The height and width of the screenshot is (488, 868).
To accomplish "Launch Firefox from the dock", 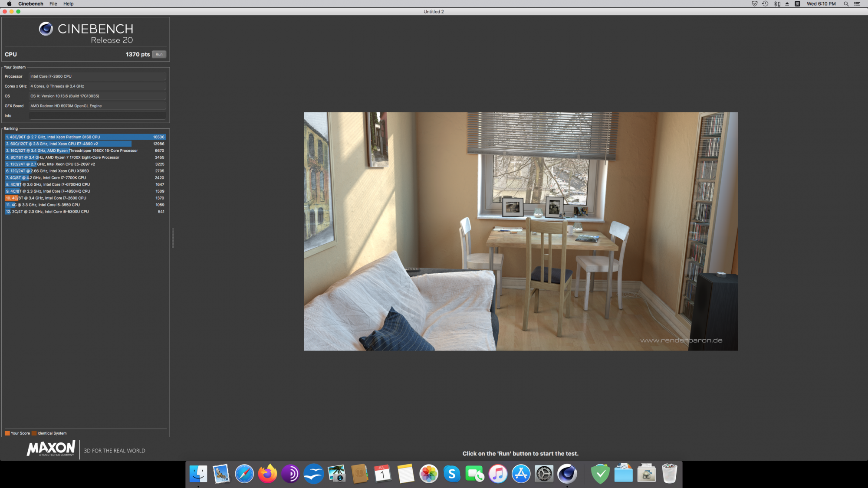I will [267, 474].
